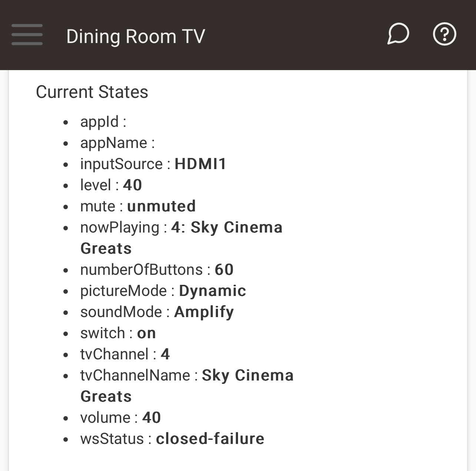Viewport: 476px width, 471px height.
Task: Click the dark header bar
Action: (x=238, y=35)
